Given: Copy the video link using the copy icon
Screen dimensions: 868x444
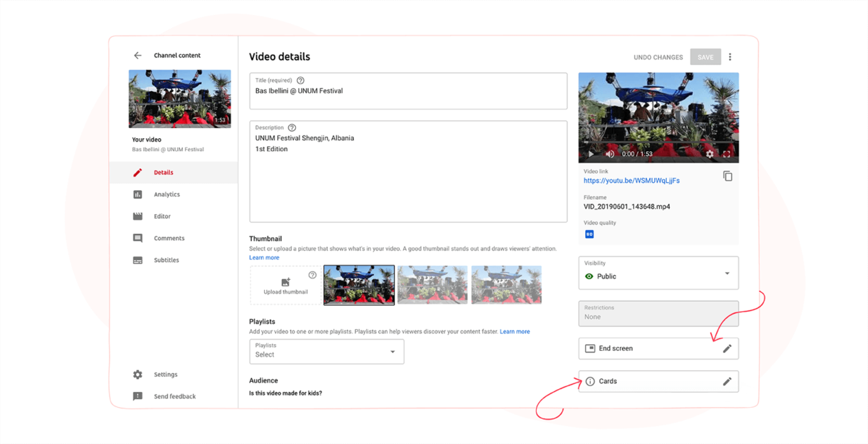Looking at the screenshot, I should 728,176.
